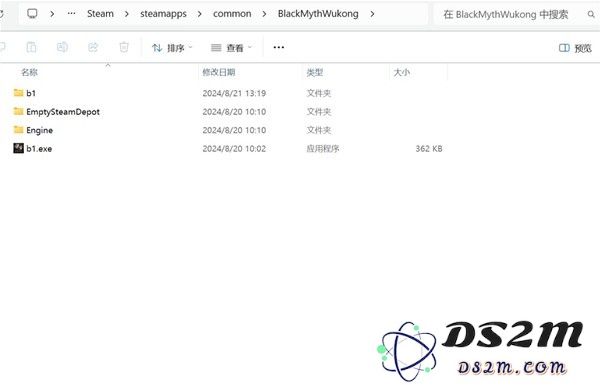This screenshot has height=385, width=600.
Task: Toggle the 预览 preview pane
Action: point(575,48)
